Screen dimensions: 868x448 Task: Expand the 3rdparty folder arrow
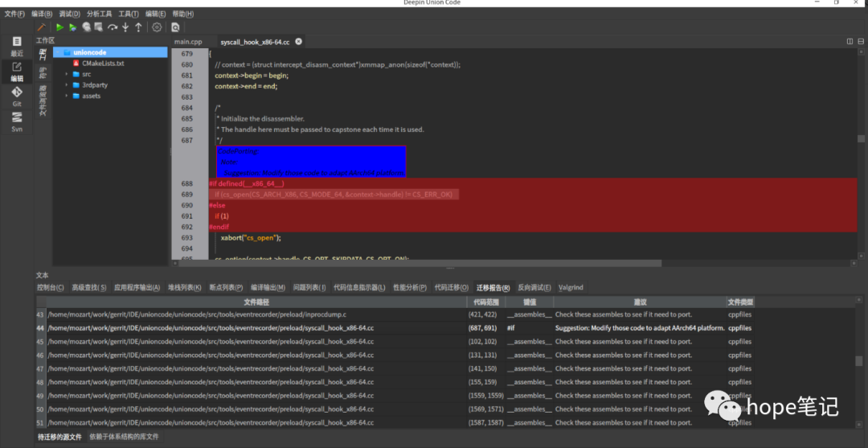click(67, 85)
